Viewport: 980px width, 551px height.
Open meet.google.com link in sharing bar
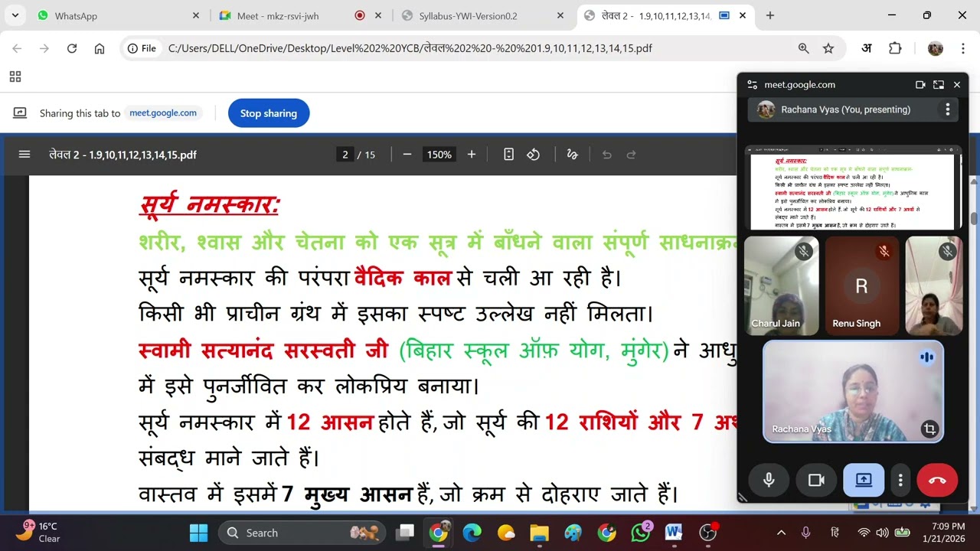163,112
